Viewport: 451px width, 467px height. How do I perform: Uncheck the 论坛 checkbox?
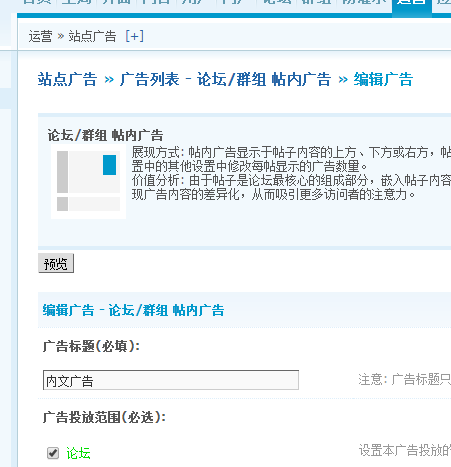click(53, 453)
